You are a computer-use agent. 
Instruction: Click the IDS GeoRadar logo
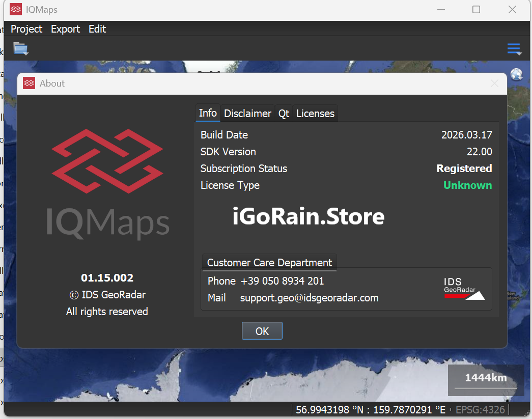coord(464,289)
